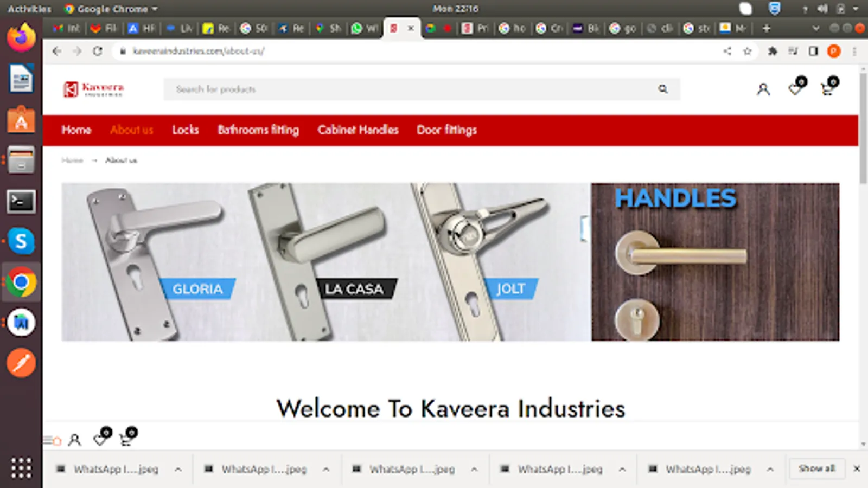Click the shield icon in the system tray

coord(774,9)
